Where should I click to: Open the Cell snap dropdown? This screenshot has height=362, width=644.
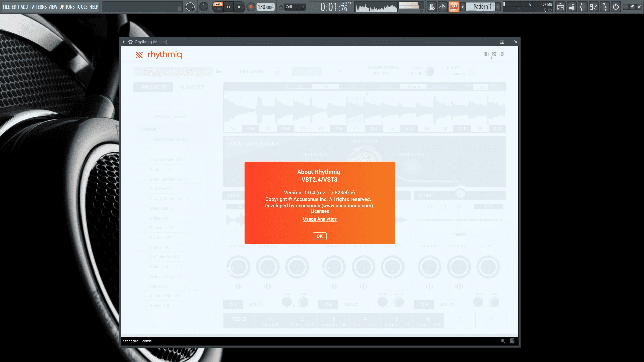[295, 7]
